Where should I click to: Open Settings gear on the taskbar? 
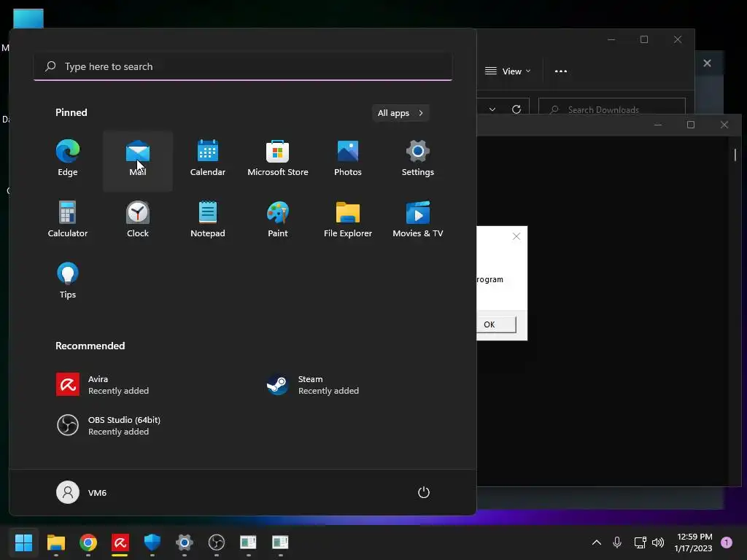coord(185,542)
